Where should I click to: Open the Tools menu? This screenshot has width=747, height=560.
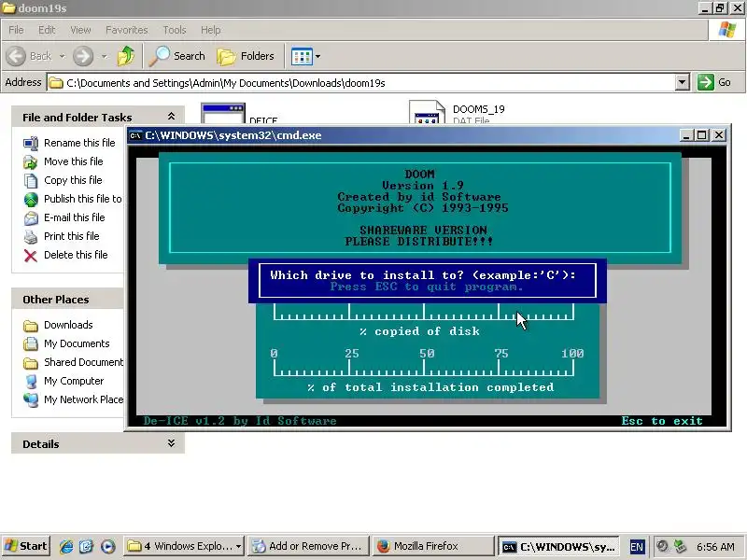[x=175, y=30]
